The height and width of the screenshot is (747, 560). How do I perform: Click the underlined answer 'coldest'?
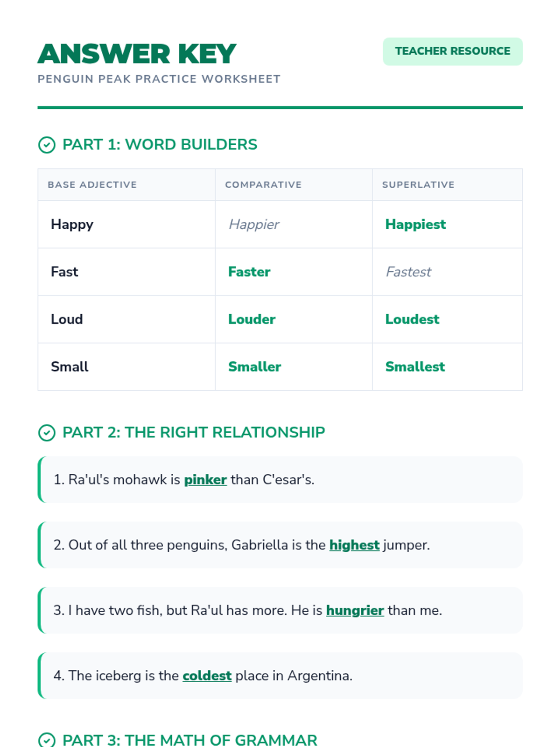coord(207,676)
